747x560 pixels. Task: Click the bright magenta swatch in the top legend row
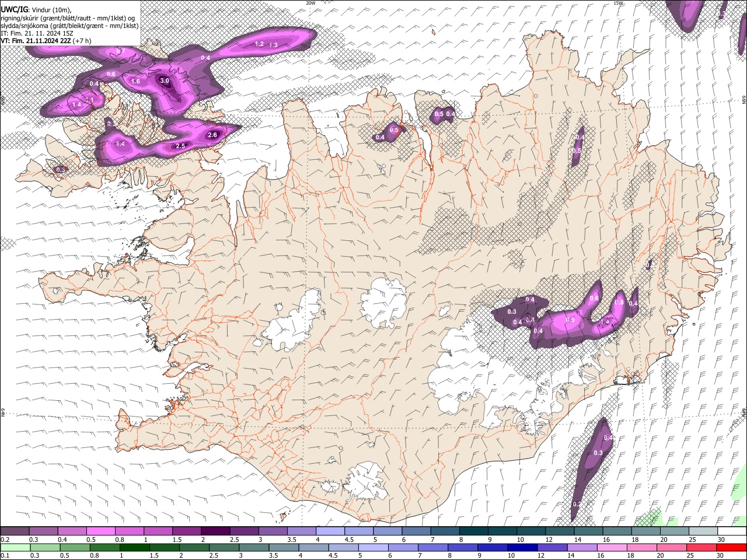(x=100, y=531)
